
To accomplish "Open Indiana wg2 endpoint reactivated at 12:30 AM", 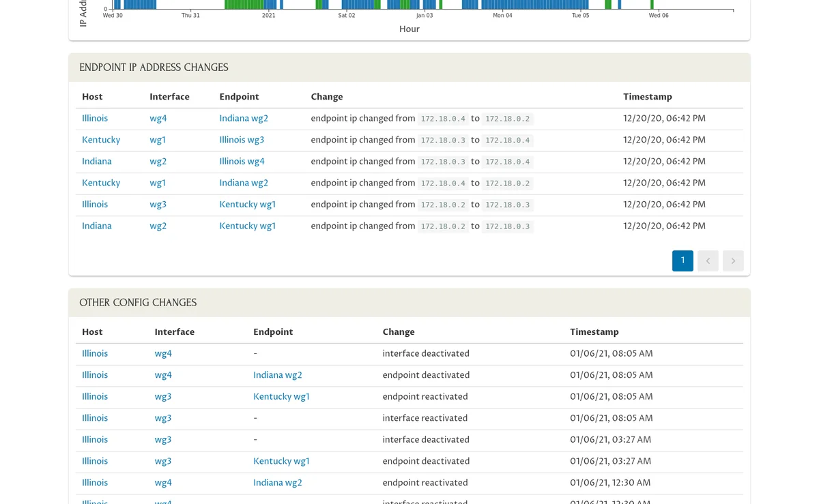I will [277, 483].
